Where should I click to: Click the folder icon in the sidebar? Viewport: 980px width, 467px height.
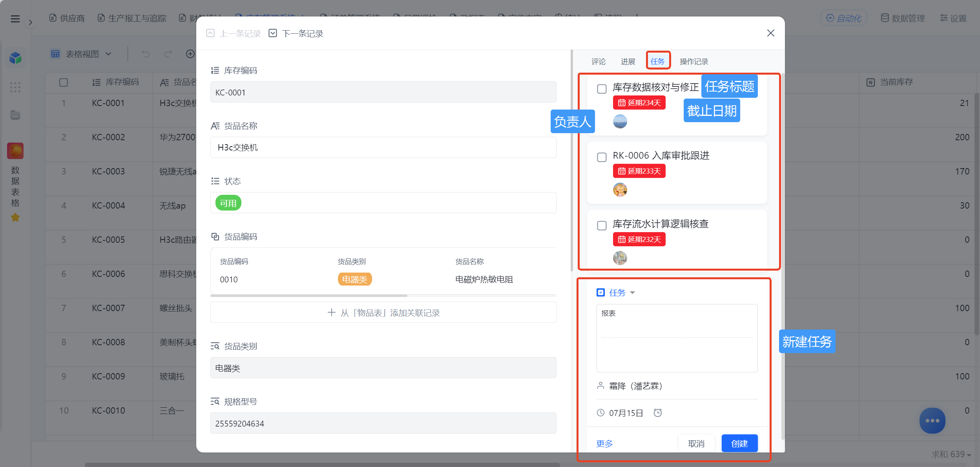point(15,115)
